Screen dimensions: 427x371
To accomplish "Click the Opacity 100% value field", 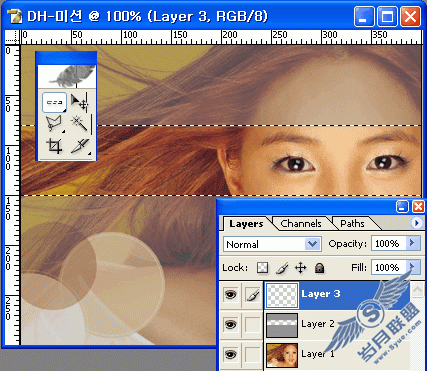I will point(389,244).
